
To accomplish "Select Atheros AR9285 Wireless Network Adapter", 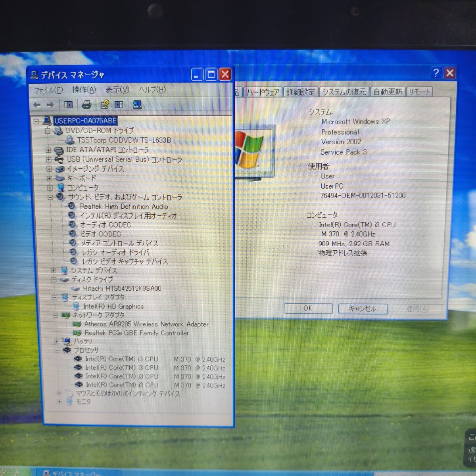I will pos(146,324).
